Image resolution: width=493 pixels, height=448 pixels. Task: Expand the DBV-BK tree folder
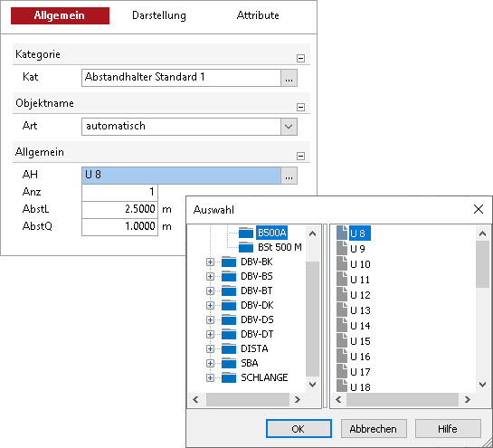[x=210, y=262]
